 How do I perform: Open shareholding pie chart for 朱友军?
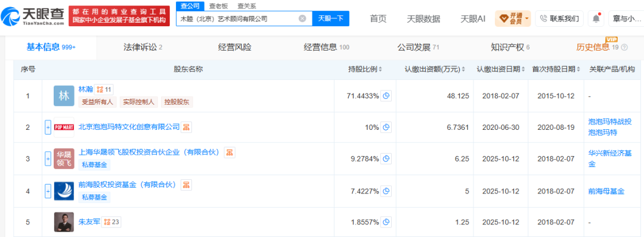coord(386,222)
